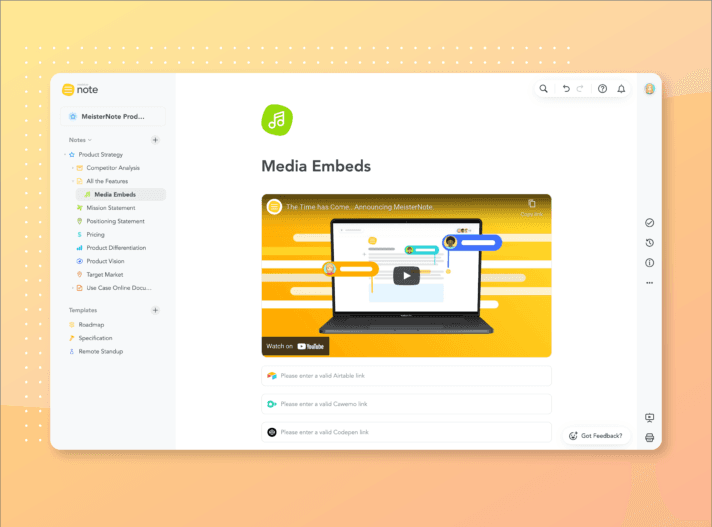Click the Got Feedback? button
Viewport: 712px width, 527px height.
point(596,436)
